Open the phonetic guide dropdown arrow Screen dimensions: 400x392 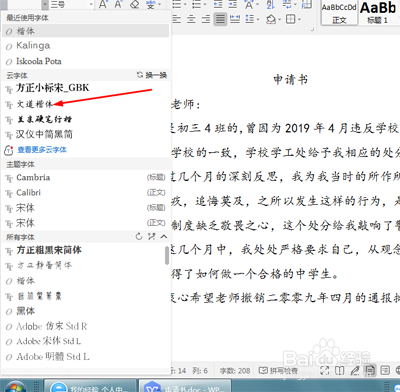click(x=159, y=5)
